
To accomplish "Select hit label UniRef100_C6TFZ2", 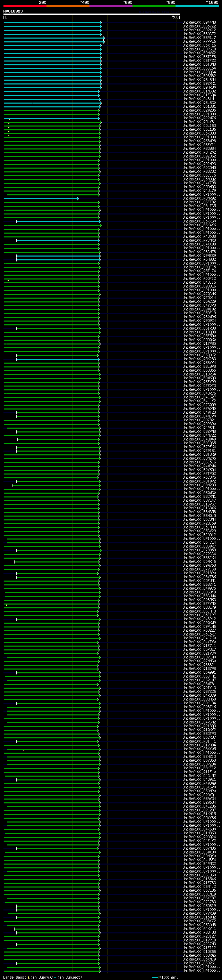I will coord(199,60).
